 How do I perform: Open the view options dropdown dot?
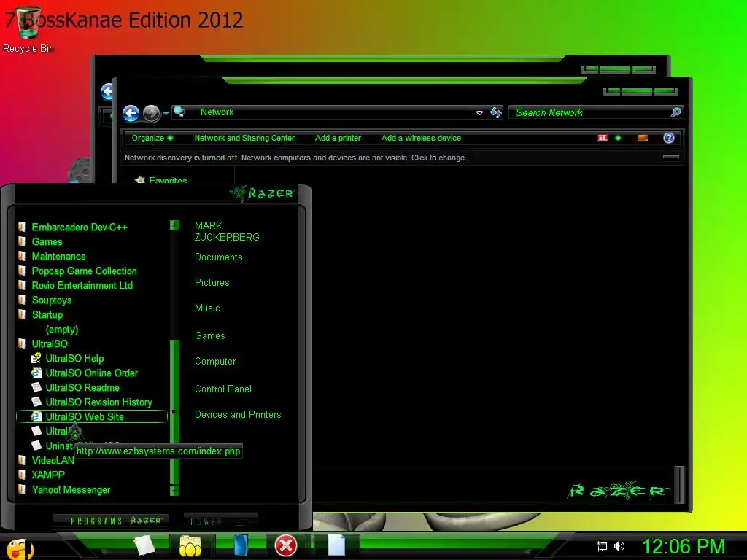pos(618,138)
